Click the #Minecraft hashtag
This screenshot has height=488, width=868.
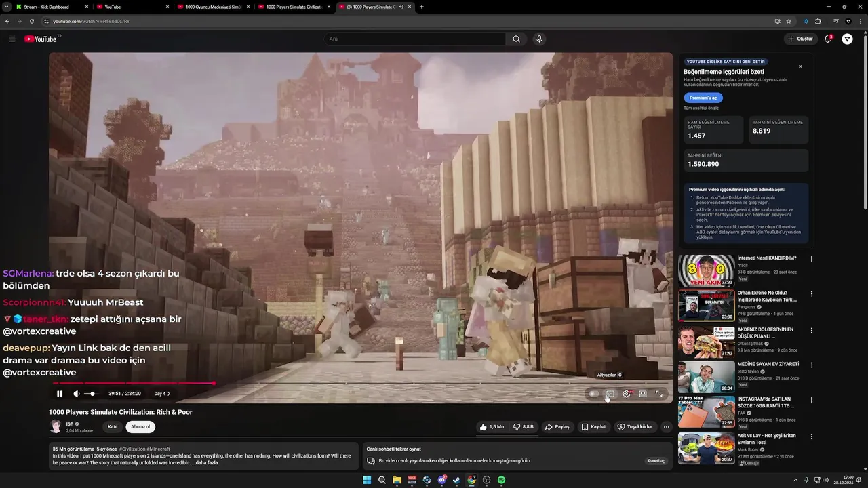click(159, 449)
